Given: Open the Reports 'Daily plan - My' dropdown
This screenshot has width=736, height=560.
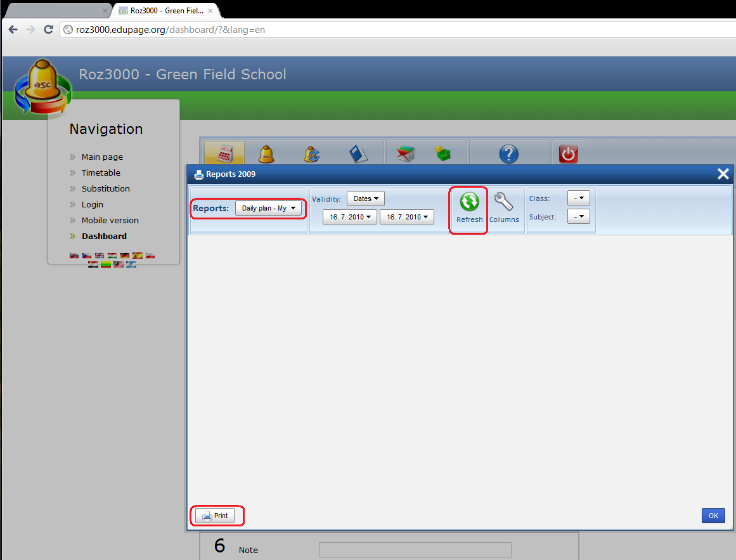Looking at the screenshot, I should click(x=269, y=208).
